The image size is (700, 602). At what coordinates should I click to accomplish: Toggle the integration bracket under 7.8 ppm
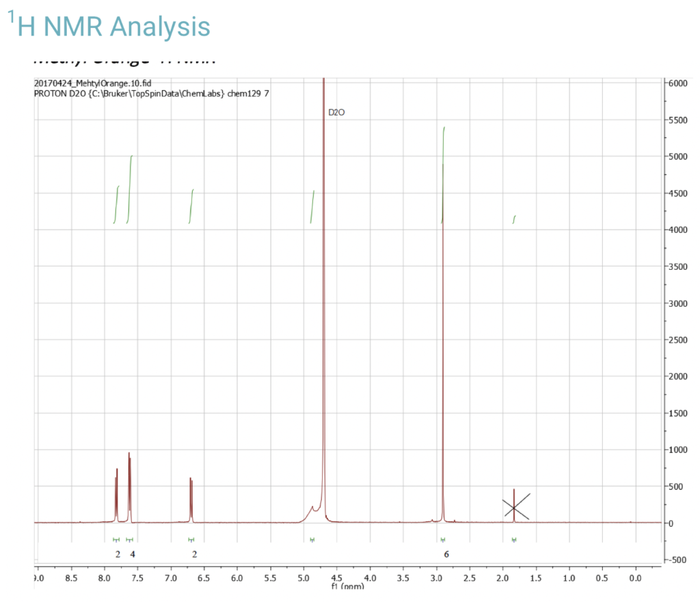(118, 539)
